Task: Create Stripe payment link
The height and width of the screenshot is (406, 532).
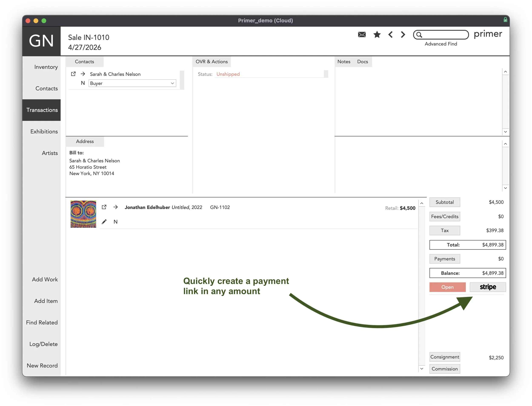Action: [488, 287]
